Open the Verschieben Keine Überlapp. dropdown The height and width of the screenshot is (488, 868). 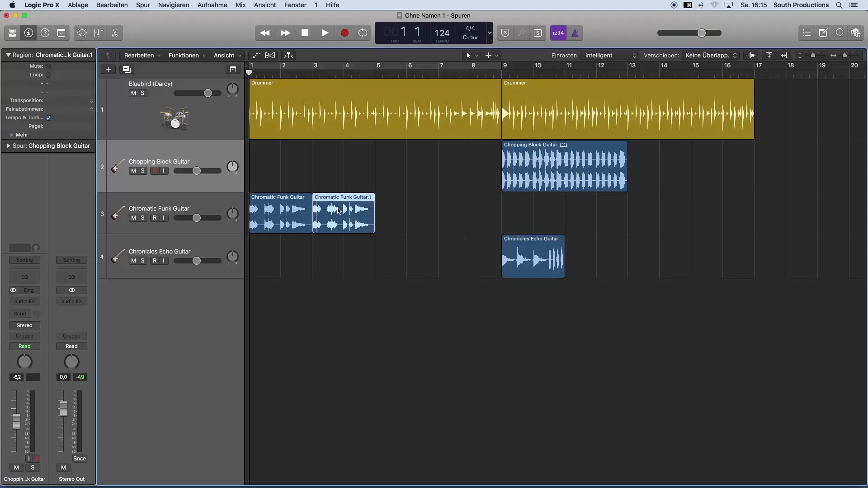coord(710,55)
